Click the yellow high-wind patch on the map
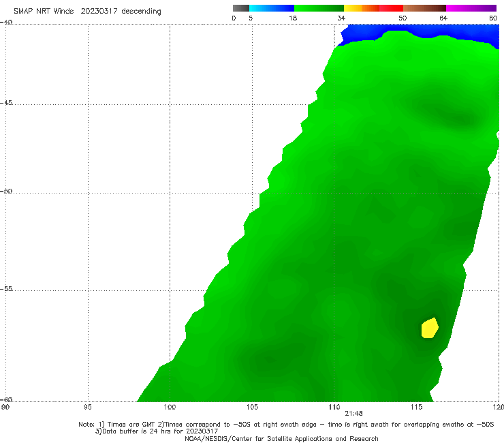 tap(430, 328)
